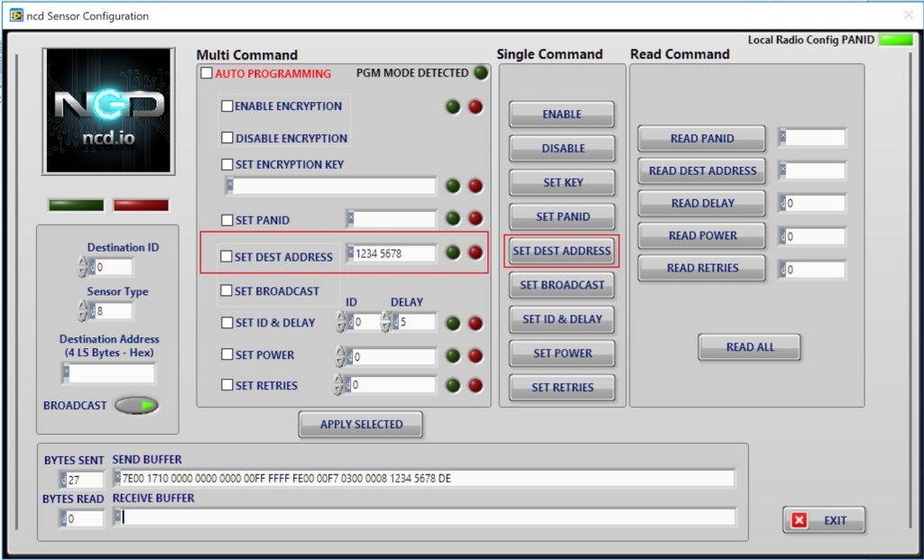
Task: Click the APPLY SELECTED button
Action: pyautogui.click(x=360, y=424)
